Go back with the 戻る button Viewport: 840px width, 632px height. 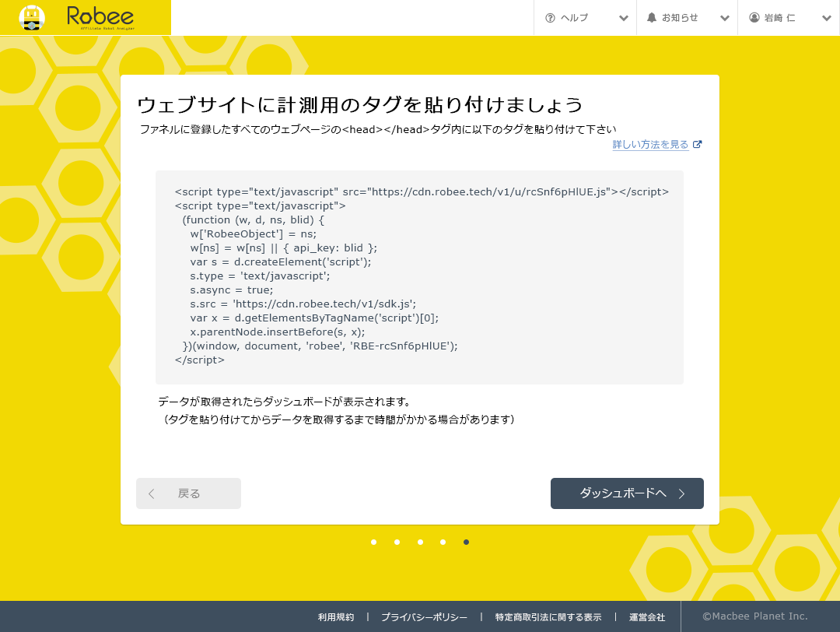coord(188,493)
